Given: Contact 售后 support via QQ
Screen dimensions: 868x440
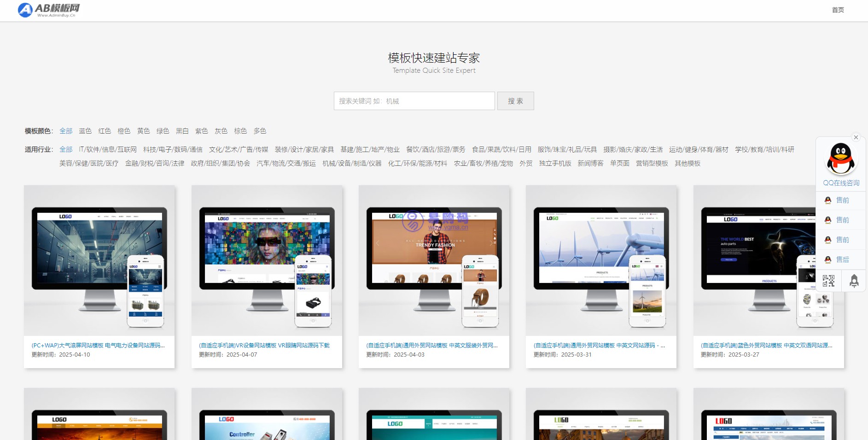Looking at the screenshot, I should (x=842, y=260).
